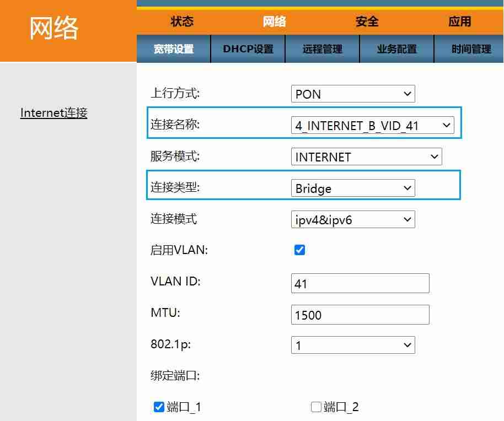504x421 pixels.
Task: Open the 远程管理 sub-tab
Action: pyautogui.click(x=323, y=49)
